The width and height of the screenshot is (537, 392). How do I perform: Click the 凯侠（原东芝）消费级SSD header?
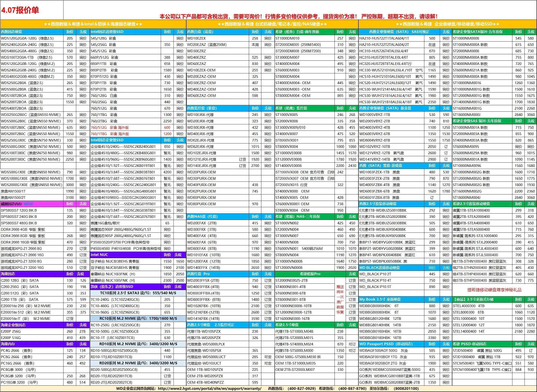(125, 287)
